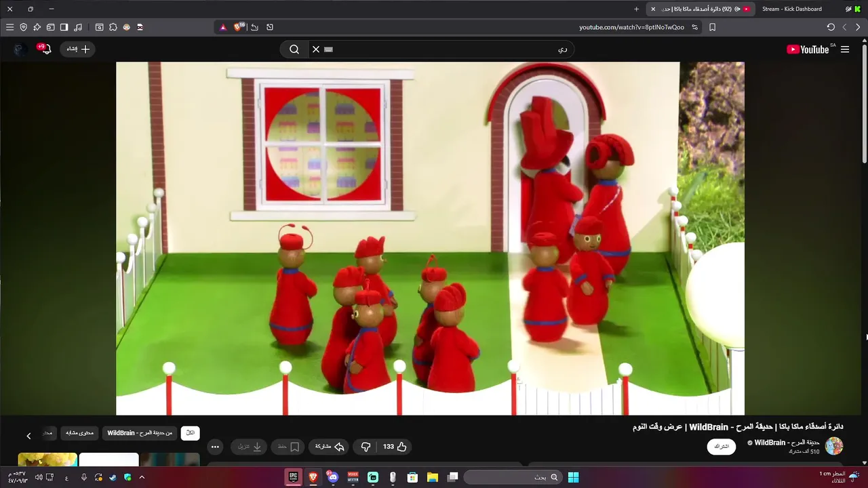The height and width of the screenshot is (488, 868).
Task: Open the YouTube guide hamburger menu
Action: pyautogui.click(x=845, y=49)
